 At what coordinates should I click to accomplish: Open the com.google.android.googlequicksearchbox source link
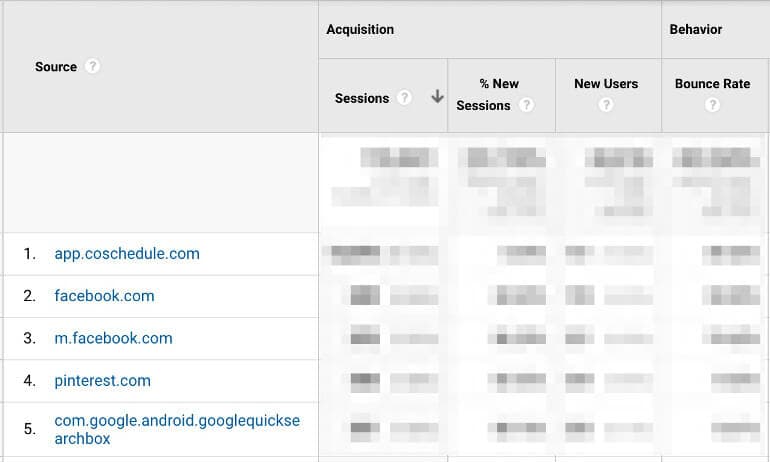click(x=177, y=429)
